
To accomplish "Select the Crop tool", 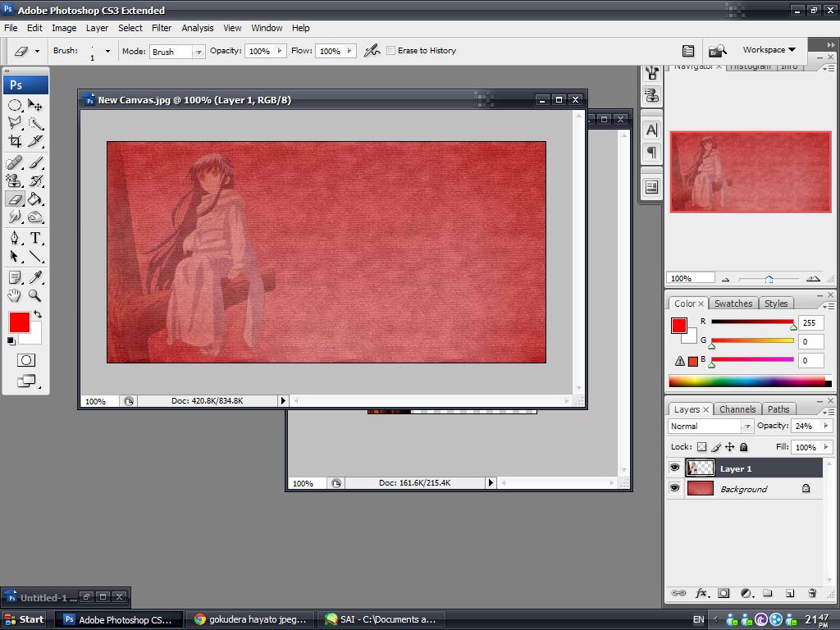I will pos(15,141).
